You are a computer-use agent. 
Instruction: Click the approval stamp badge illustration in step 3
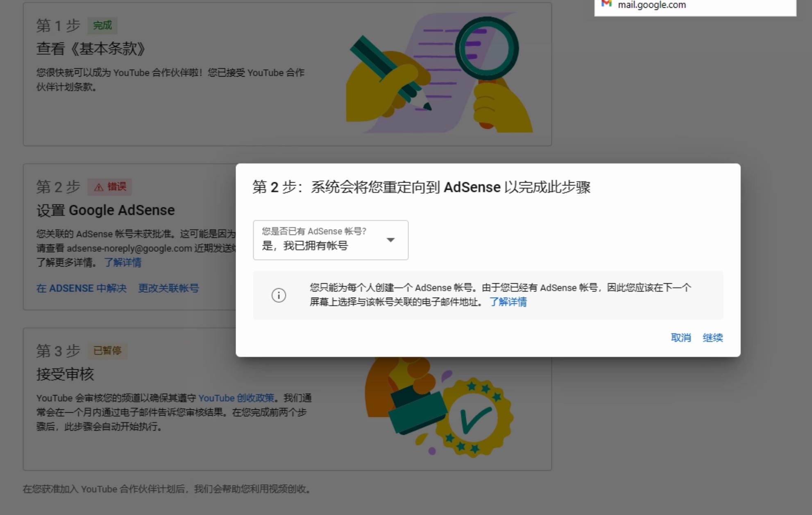(474, 418)
